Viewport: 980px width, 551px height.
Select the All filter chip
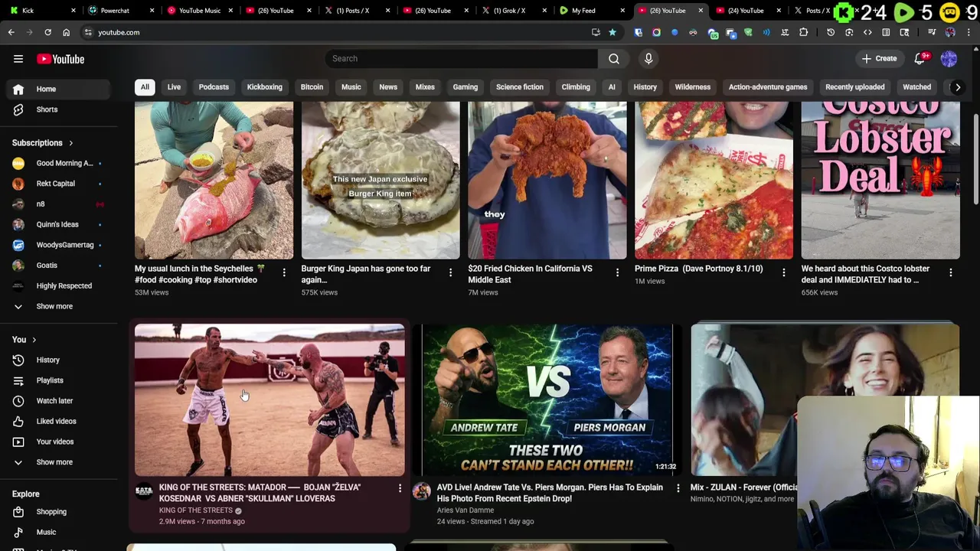(145, 87)
